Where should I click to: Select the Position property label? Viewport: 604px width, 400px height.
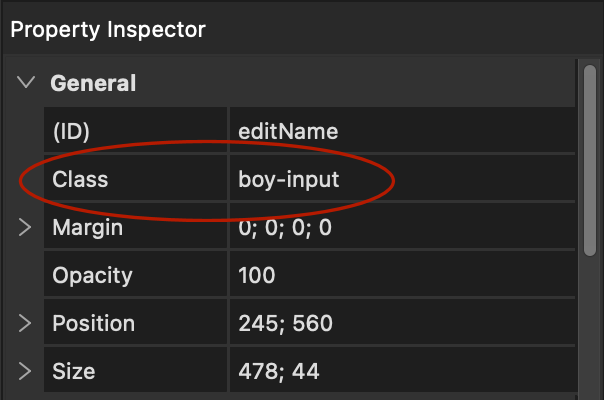pyautogui.click(x=93, y=324)
